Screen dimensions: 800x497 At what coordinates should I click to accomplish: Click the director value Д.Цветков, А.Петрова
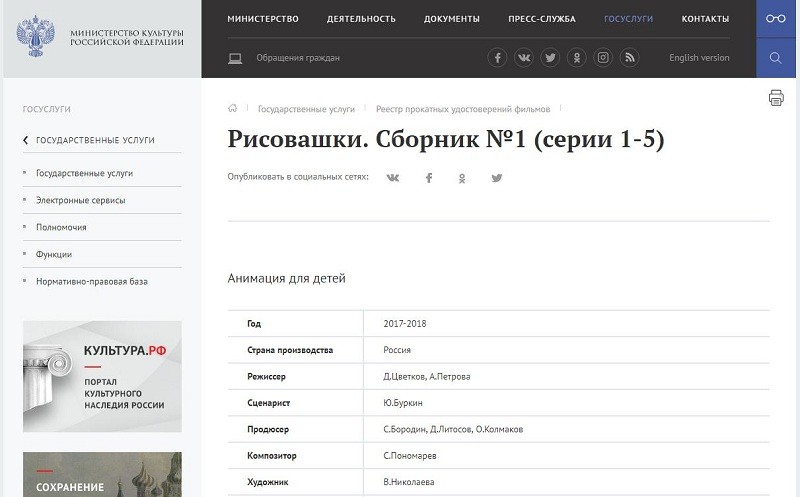427,377
